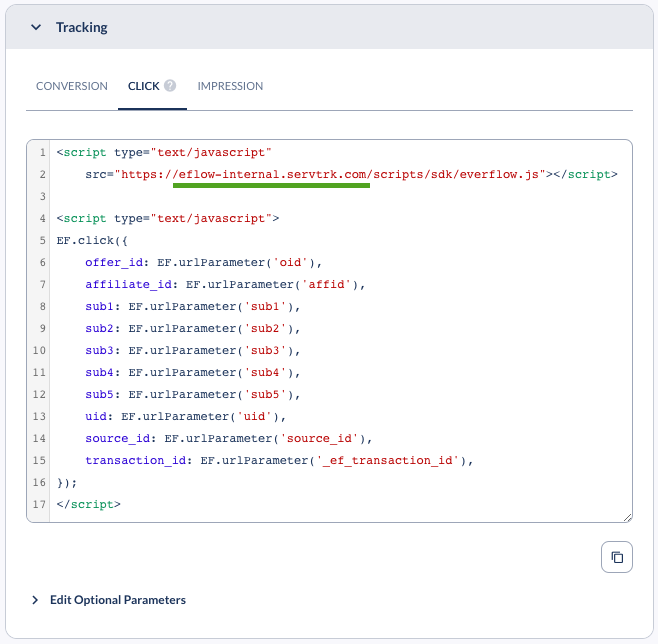Click the transaction_id parameter line
658x644 pixels.
pyautogui.click(x=279, y=461)
